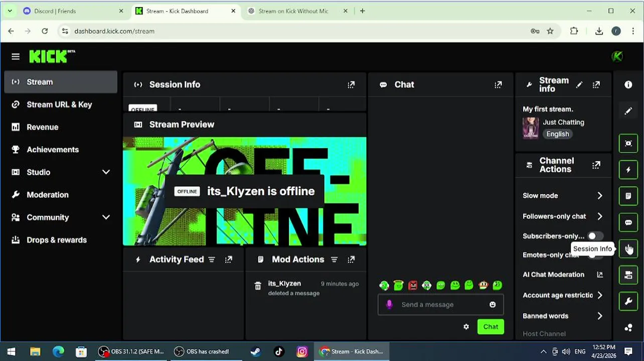Click the green Chat send button
Screen dimensions: 644x361
pyautogui.click(x=491, y=326)
